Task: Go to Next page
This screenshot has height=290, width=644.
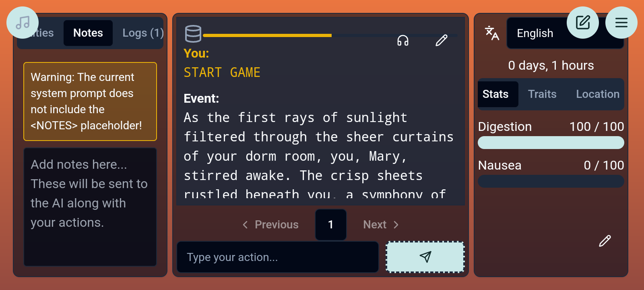Action: point(380,225)
